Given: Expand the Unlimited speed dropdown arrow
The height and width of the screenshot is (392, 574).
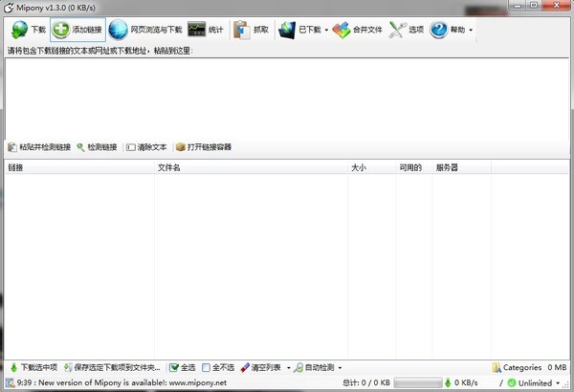Looking at the screenshot, I should pos(558,383).
